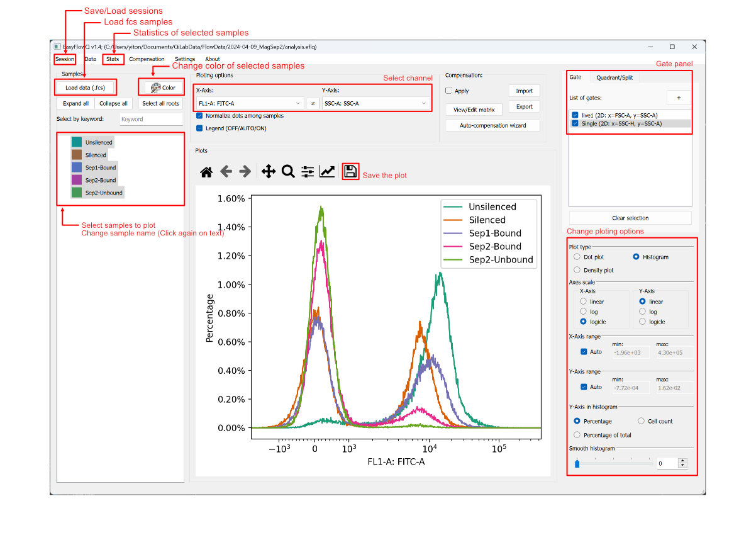Open the Settings menu
This screenshot has width=756, height=535.
tap(185, 59)
